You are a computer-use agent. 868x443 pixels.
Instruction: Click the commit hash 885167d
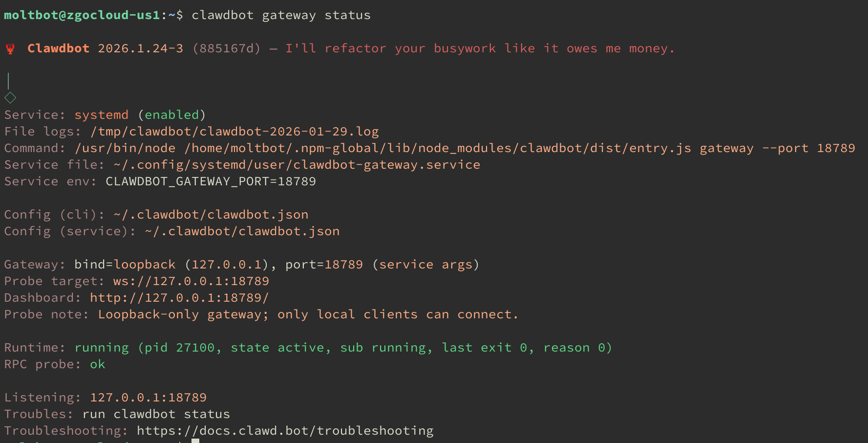226,48
